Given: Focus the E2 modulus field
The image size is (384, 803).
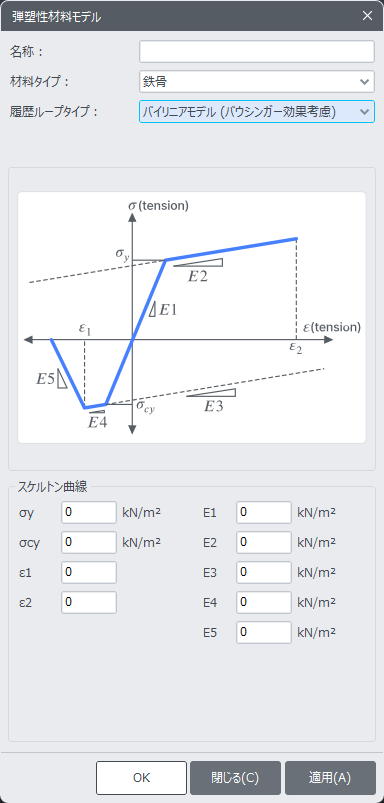Looking at the screenshot, I should tap(264, 542).
